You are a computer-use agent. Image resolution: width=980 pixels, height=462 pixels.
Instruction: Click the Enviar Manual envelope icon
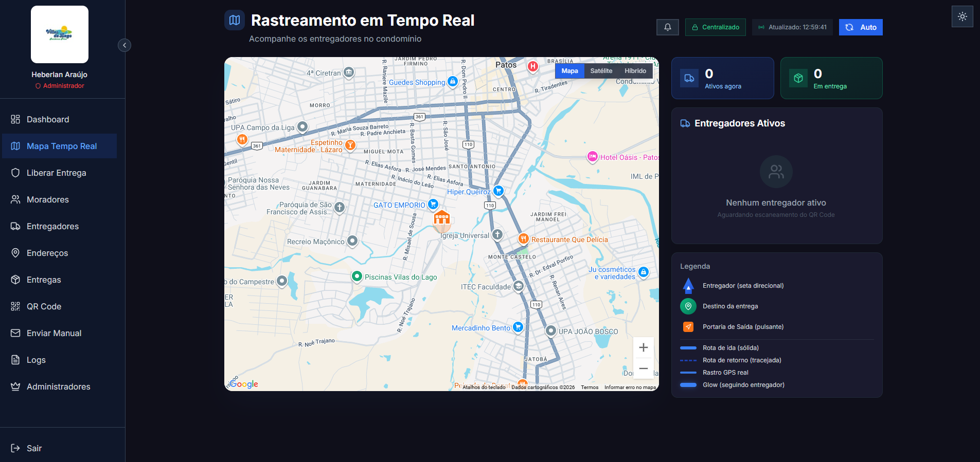(x=15, y=333)
